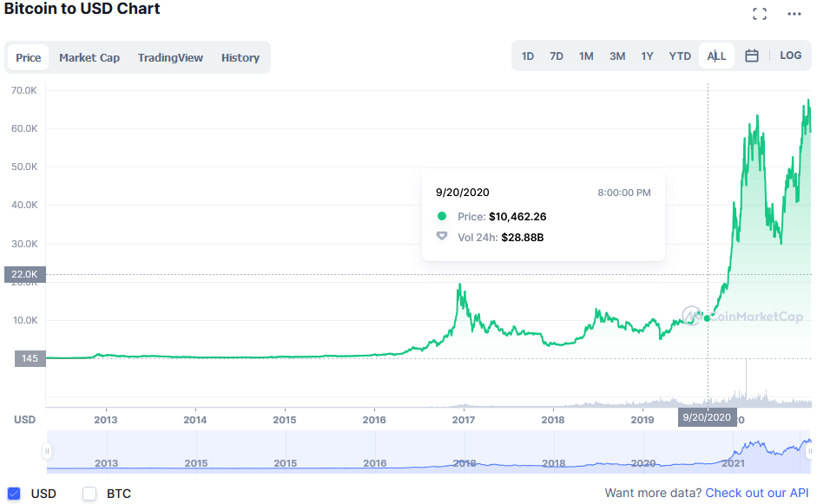Image resolution: width=817 pixels, height=504 pixels.
Task: Click the $28.88B 24h volume value
Action: click(x=523, y=238)
